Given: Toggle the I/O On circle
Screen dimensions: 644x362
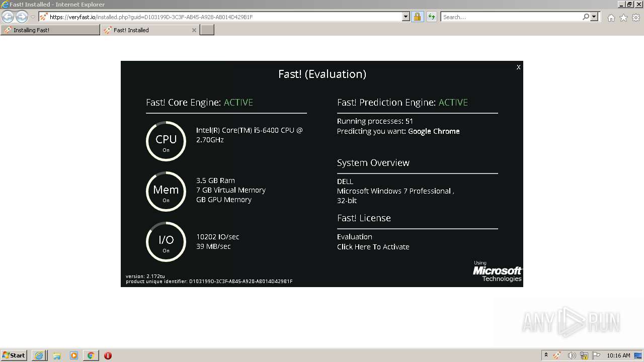Looking at the screenshot, I should 166,242.
